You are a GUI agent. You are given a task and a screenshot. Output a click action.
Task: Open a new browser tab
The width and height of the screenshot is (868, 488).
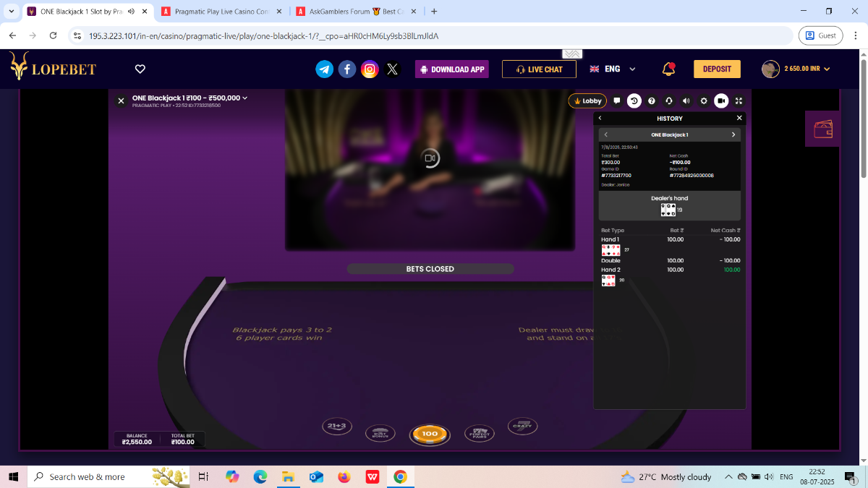tap(434, 12)
